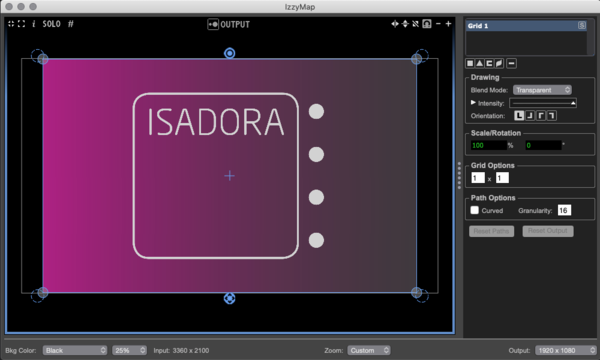Screen dimensions: 600x360
Task: Select the third orientation option
Action: point(541,116)
